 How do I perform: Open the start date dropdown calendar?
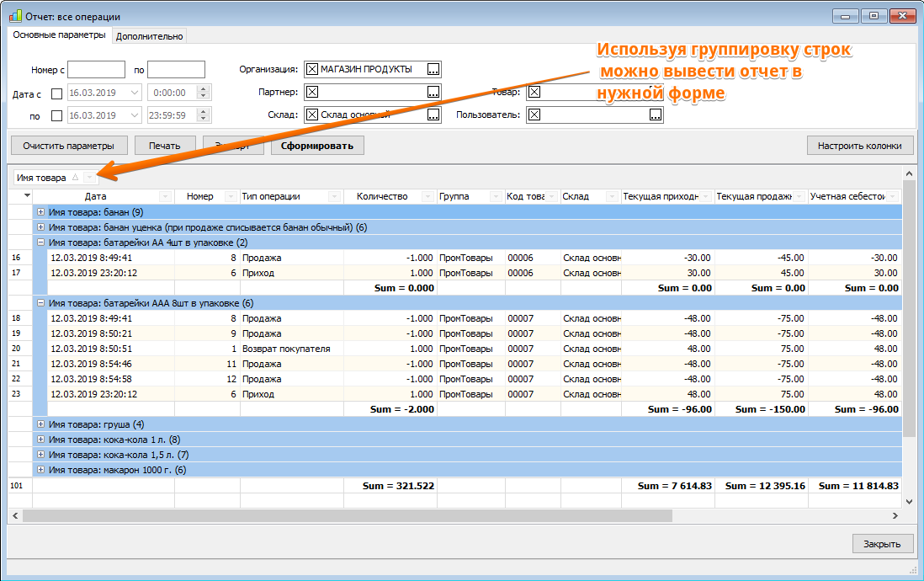pos(135,93)
